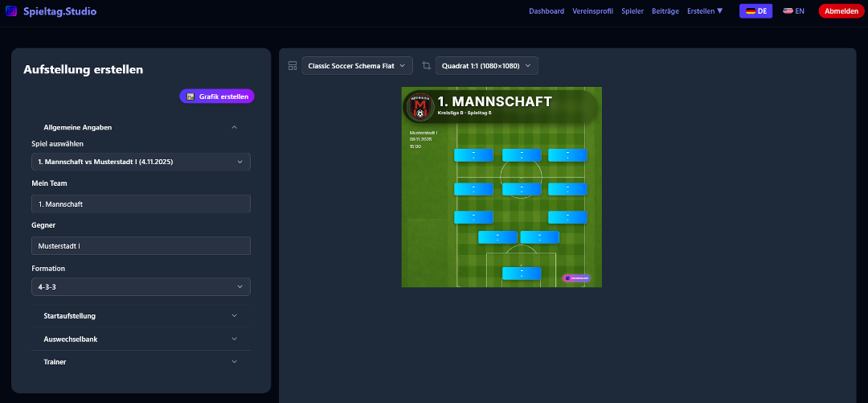This screenshot has width=868, height=403.
Task: Click the watermark badge on the pitch
Action: coord(576,278)
